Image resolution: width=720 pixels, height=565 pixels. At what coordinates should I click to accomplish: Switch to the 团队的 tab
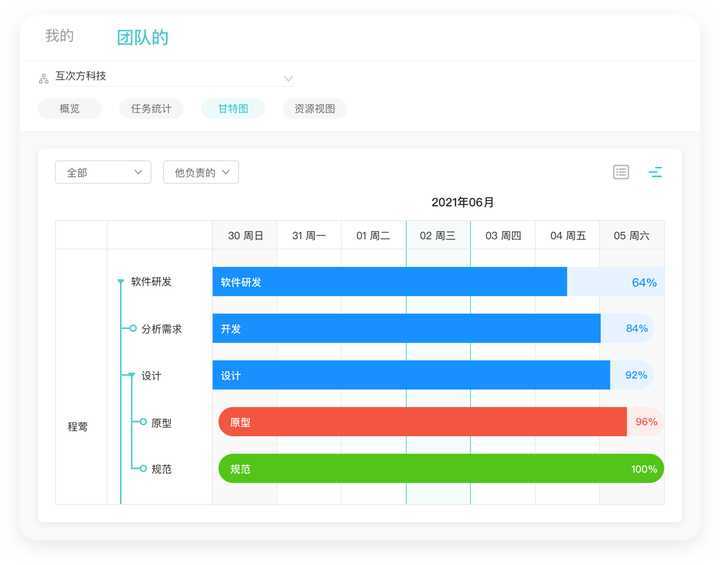click(x=142, y=37)
